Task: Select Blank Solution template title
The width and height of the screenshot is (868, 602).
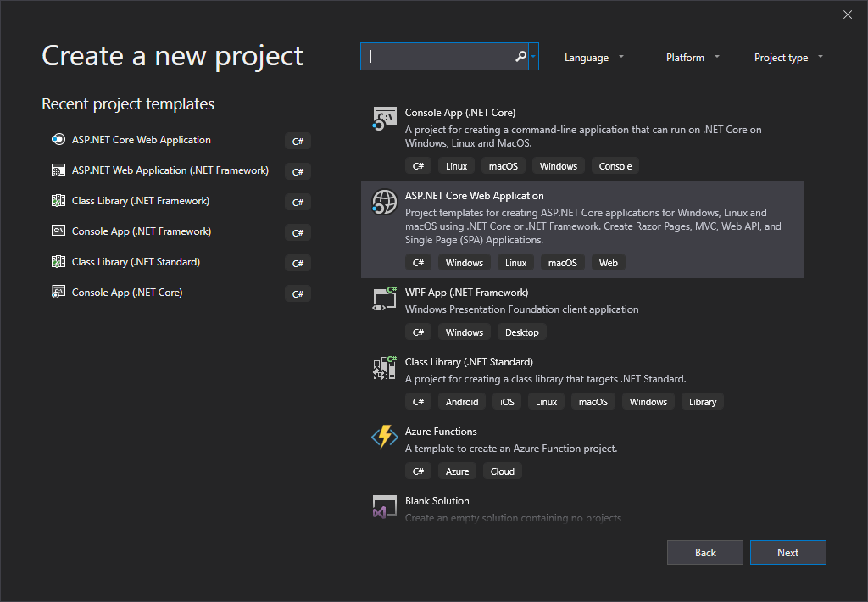Action: pyautogui.click(x=437, y=500)
